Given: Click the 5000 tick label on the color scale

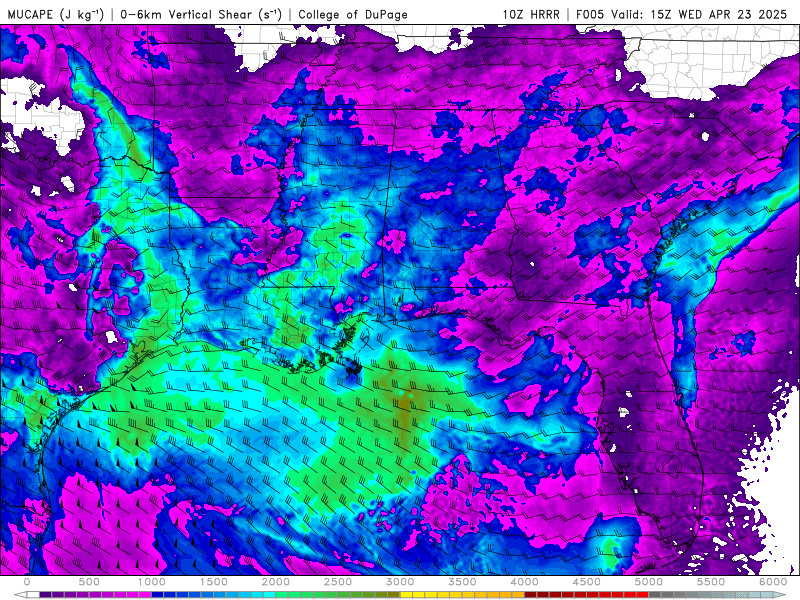Looking at the screenshot, I should pyautogui.click(x=648, y=582).
